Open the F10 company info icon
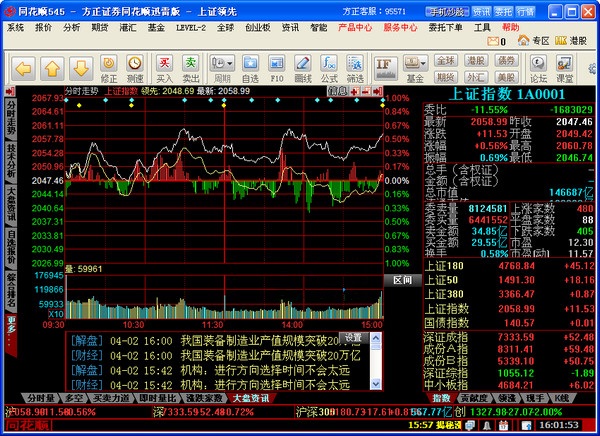600x436 pixels. (x=276, y=68)
